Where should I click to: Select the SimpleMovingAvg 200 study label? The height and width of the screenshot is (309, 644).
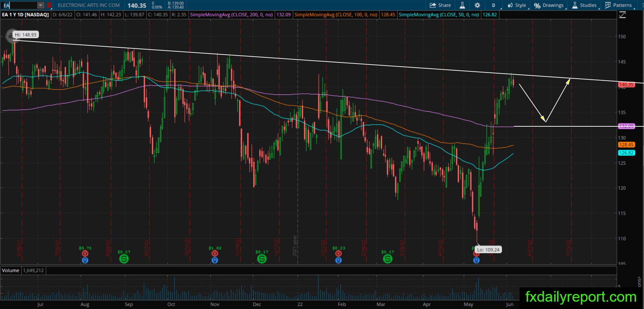tap(231, 15)
